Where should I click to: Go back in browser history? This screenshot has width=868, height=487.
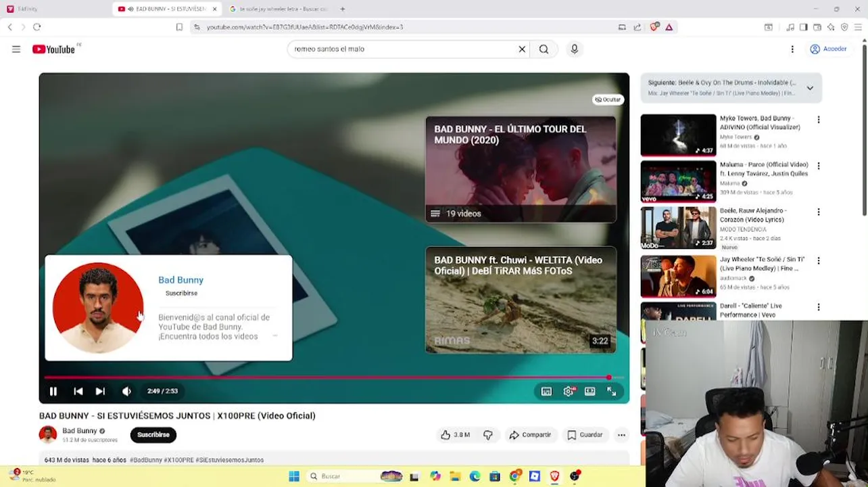9,27
